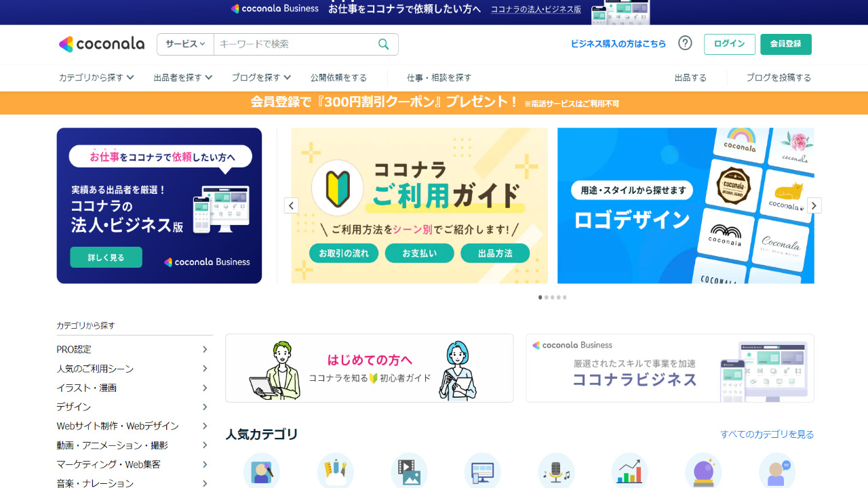Click the coconala logo
Viewport: 868px width, 488px height.
point(102,44)
